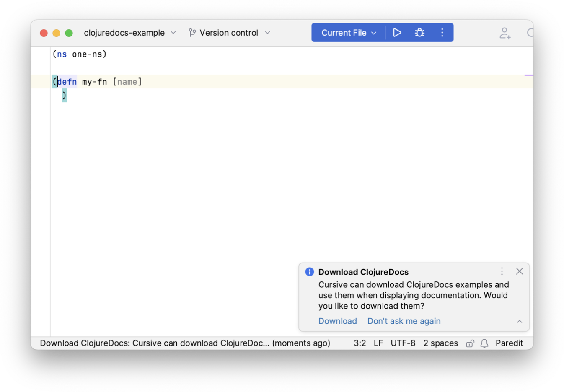Click the highlighted closing parenthesis
The width and height of the screenshot is (564, 392).
pyautogui.click(x=64, y=95)
